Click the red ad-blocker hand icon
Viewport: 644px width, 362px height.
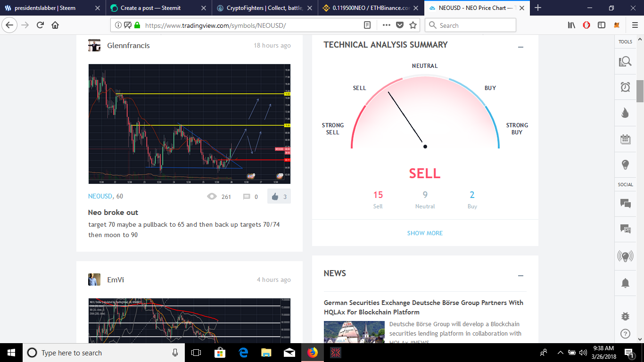click(x=586, y=25)
